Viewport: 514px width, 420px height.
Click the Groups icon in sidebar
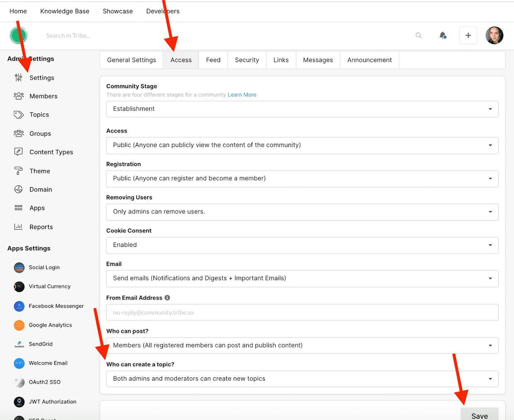click(19, 133)
